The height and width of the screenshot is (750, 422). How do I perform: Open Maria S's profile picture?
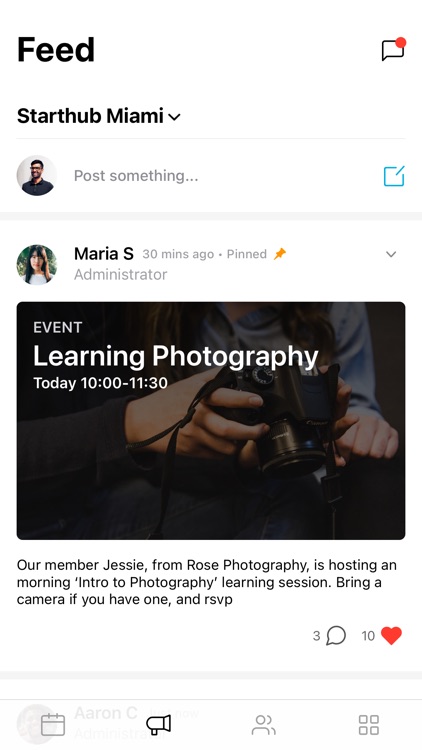[x=37, y=265]
